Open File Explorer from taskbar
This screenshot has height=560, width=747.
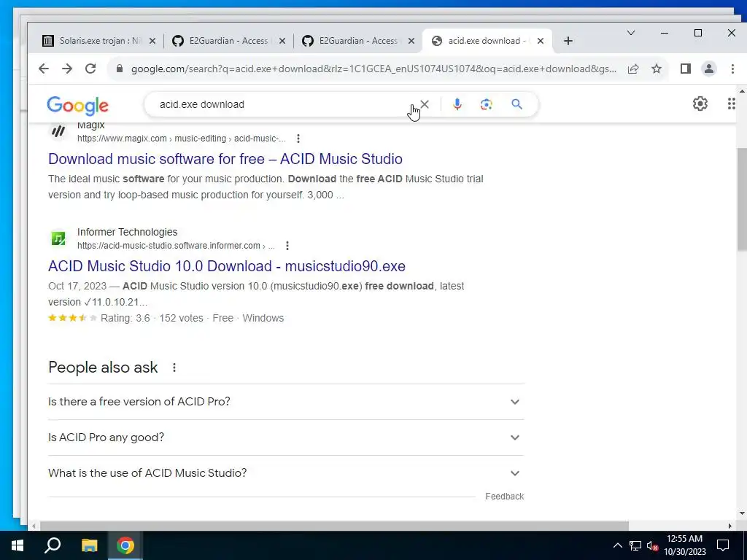[x=89, y=545]
